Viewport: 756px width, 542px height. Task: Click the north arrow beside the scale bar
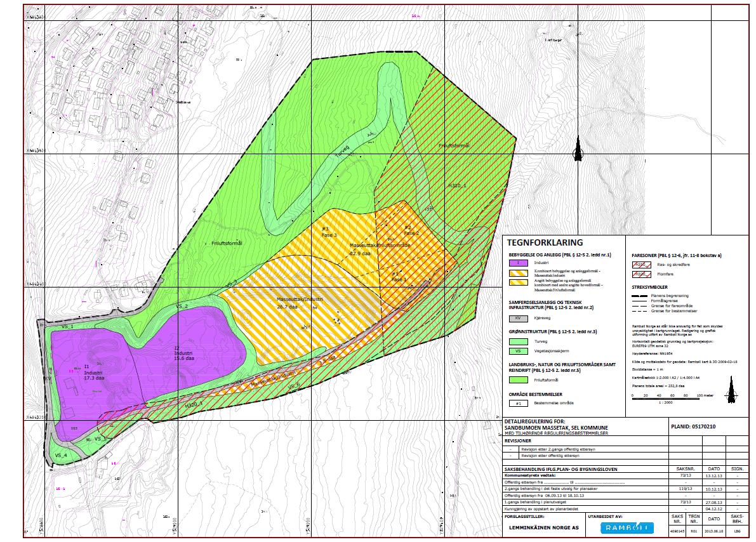[733, 390]
